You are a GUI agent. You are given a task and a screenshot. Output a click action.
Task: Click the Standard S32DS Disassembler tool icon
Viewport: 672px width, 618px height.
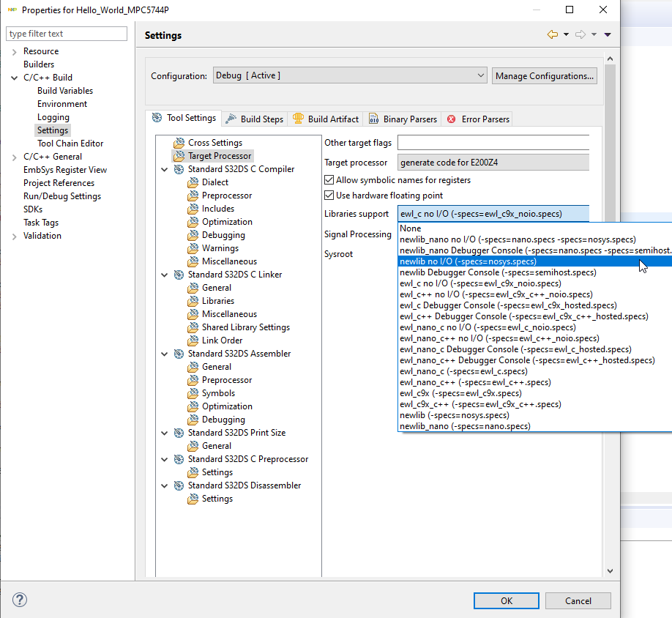(x=179, y=485)
